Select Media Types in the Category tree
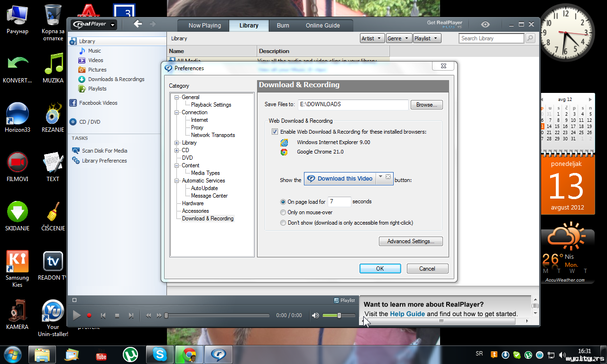 [205, 173]
